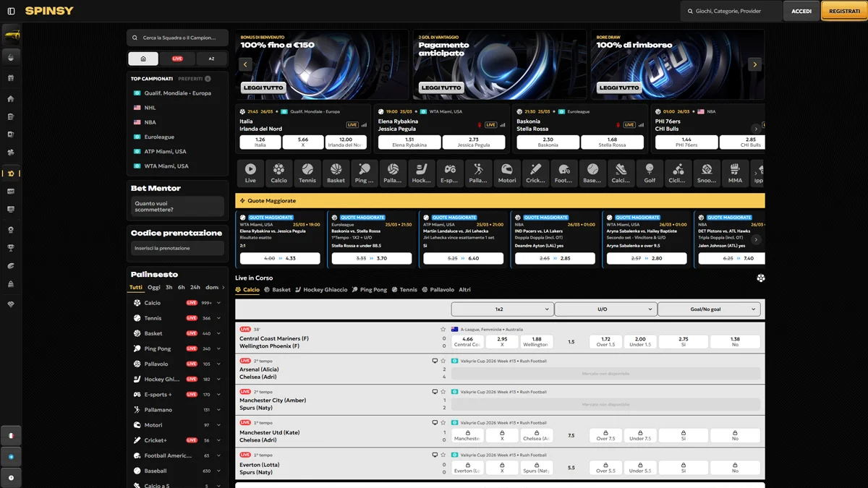The height and width of the screenshot is (488, 868).
Task: Select the 24h time filter tab
Action: [195, 287]
